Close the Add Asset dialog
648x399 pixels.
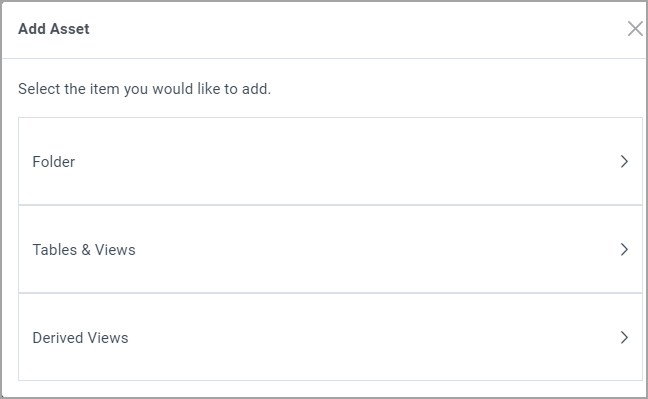[x=635, y=29]
